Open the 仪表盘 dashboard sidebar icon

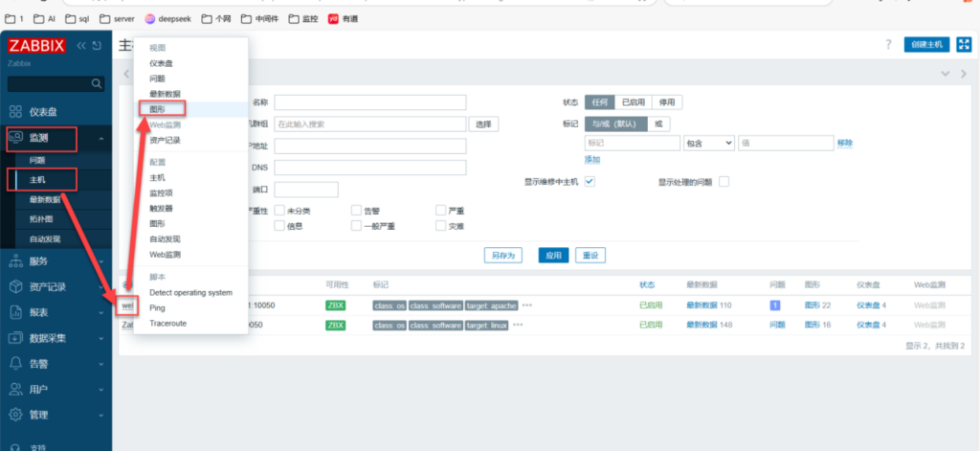(x=16, y=111)
